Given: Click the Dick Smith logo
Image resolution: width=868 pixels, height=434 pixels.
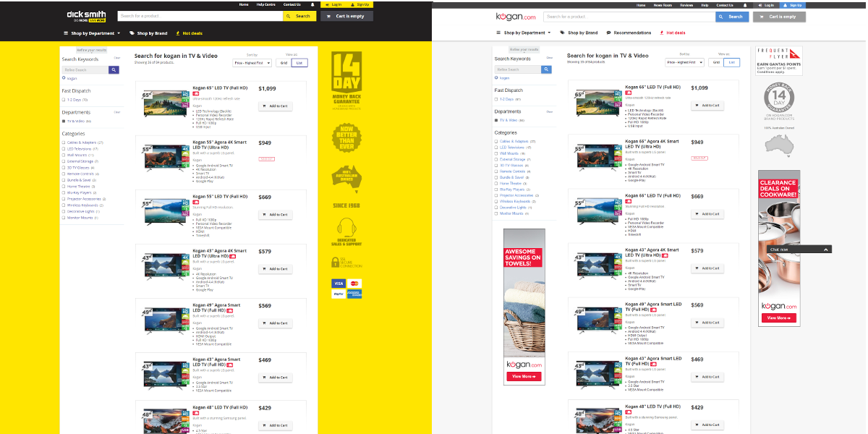Looking at the screenshot, I should 86,16.
